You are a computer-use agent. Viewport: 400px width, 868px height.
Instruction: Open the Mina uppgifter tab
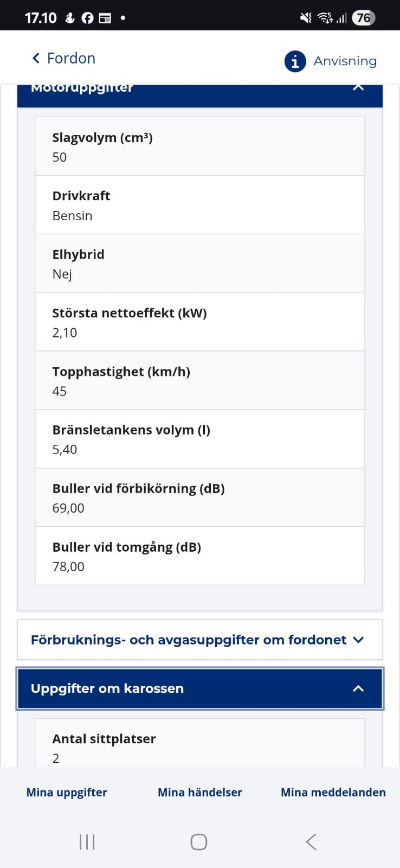point(67,792)
